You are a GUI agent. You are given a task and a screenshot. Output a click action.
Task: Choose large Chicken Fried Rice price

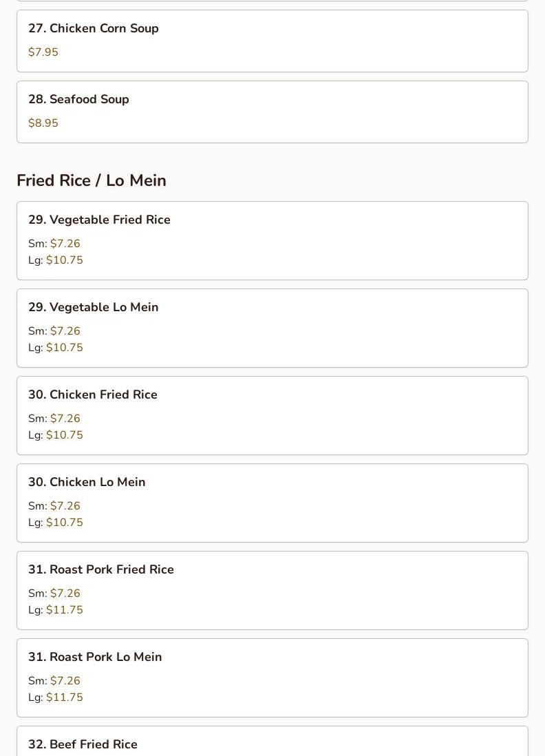tap(64, 435)
